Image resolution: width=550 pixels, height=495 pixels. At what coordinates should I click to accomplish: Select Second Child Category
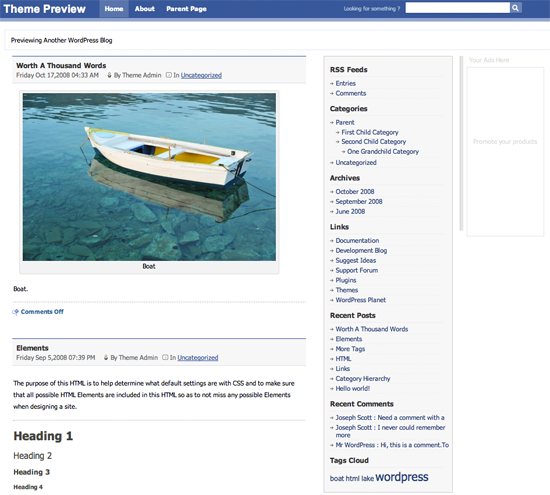point(374,142)
